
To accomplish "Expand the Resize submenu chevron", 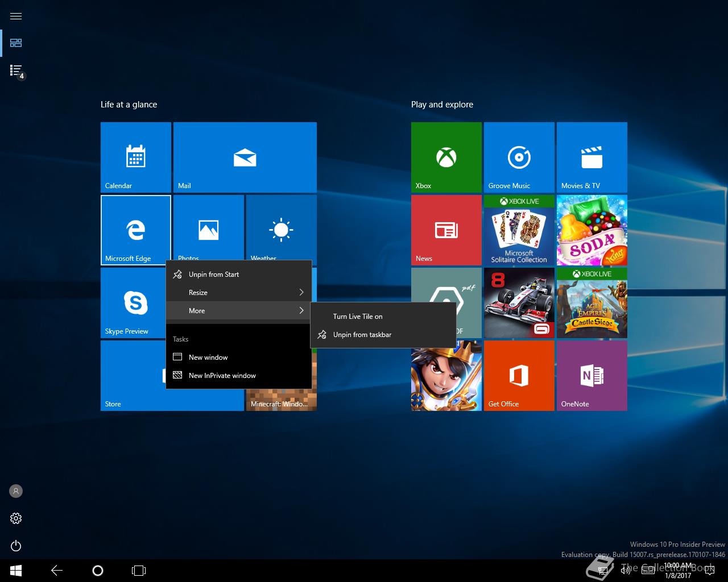I will [x=301, y=293].
